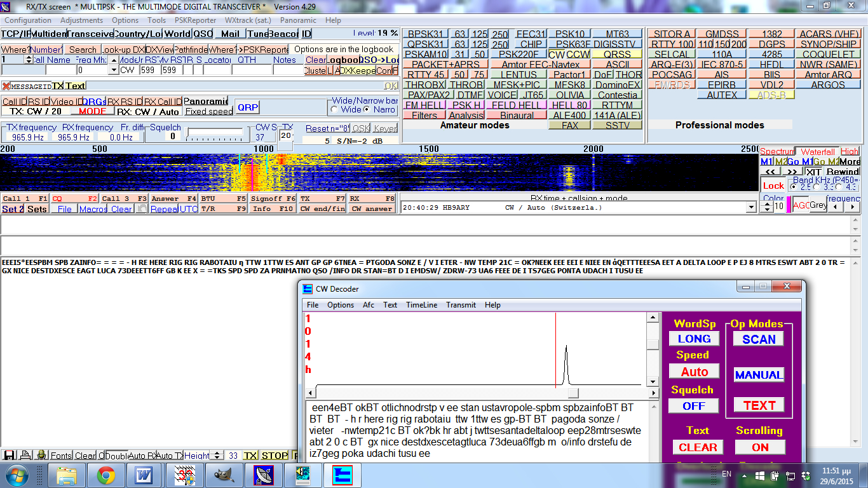Open the RX time callsign mode dropdown
Screen dimensions: 868x488
752,208
